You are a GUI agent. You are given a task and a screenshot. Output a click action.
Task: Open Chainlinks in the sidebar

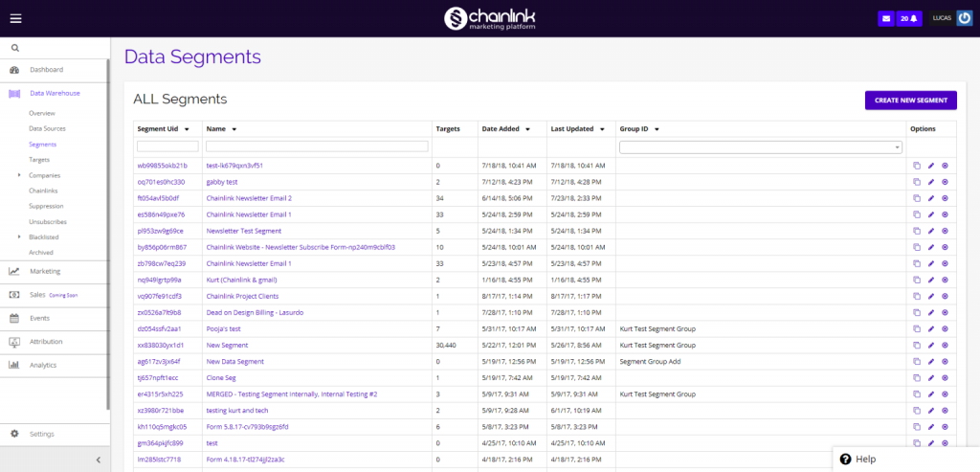[42, 191]
